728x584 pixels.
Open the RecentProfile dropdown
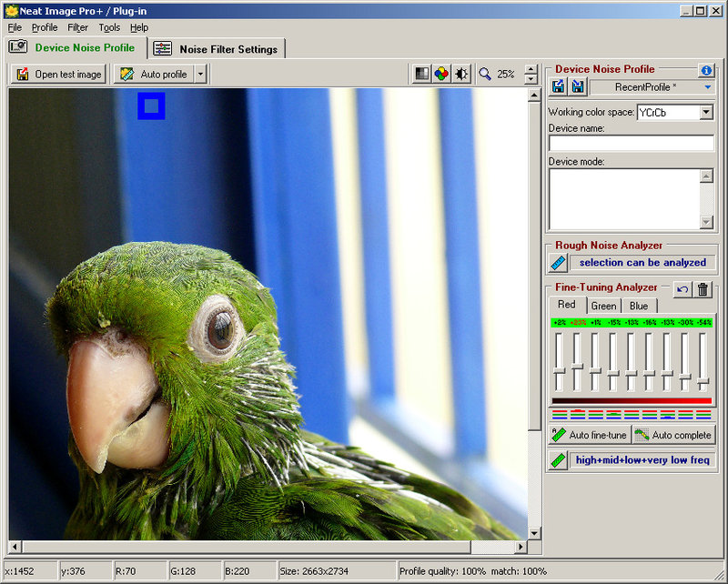[708, 86]
